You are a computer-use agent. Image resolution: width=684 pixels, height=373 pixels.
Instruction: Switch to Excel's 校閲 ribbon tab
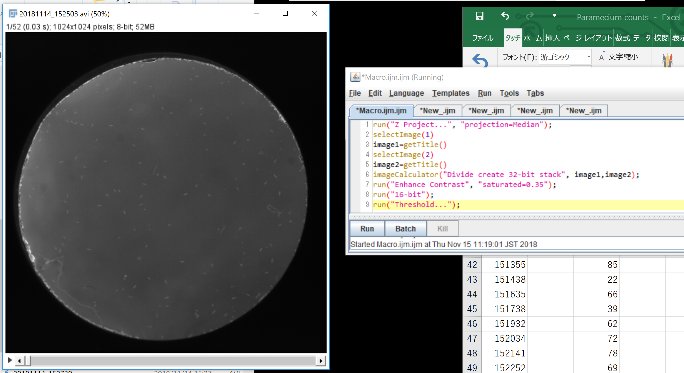click(661, 38)
